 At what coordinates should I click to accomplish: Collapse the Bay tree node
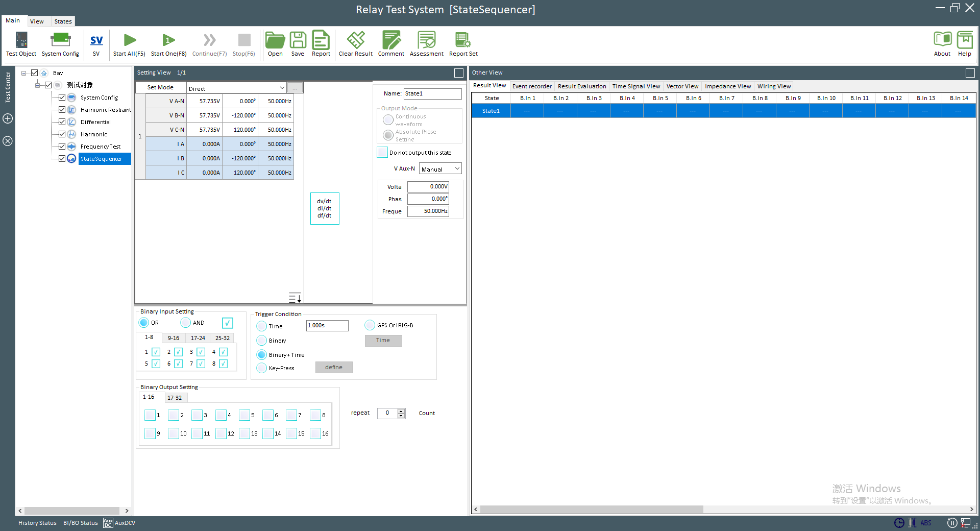tap(24, 73)
